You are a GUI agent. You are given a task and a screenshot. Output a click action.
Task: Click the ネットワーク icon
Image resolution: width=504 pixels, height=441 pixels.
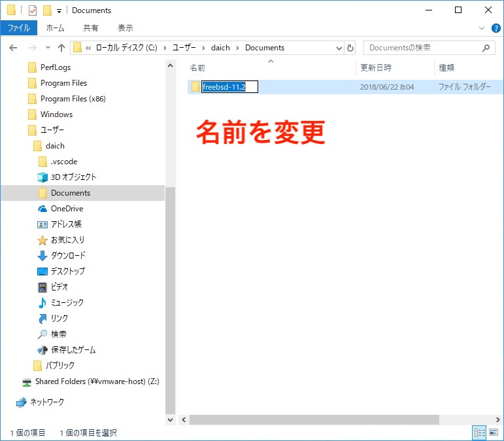click(x=22, y=402)
